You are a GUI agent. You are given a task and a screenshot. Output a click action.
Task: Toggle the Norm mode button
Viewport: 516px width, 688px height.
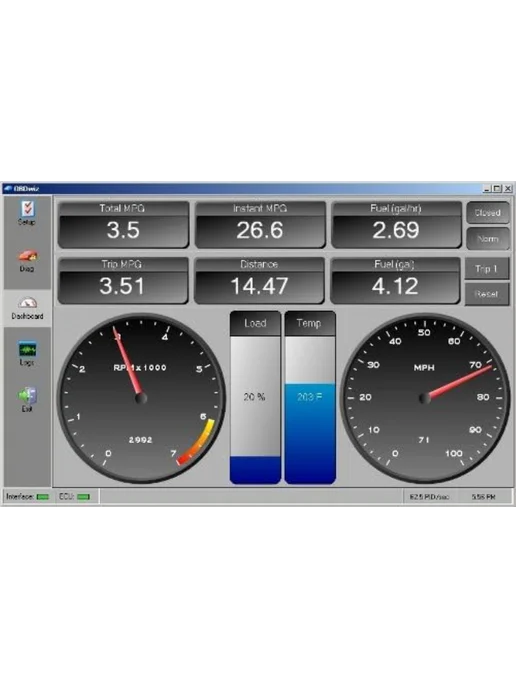[x=487, y=239]
